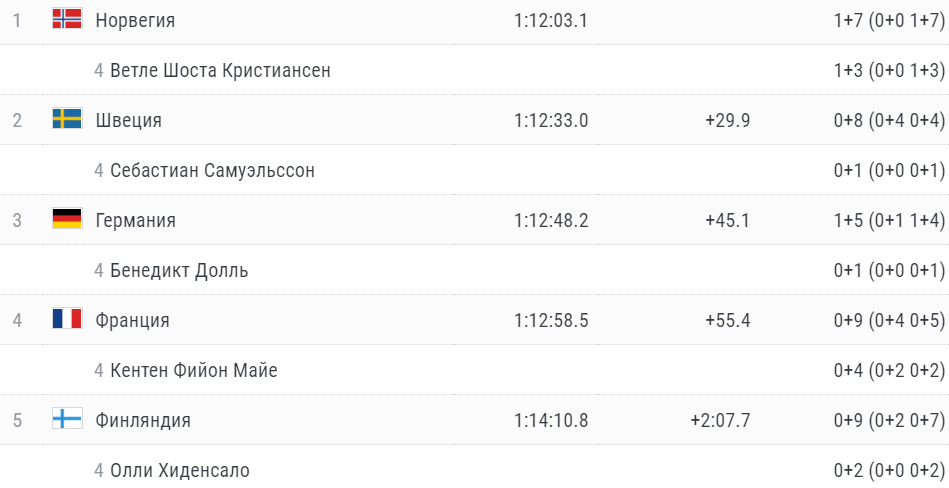This screenshot has width=949, height=488.
Task: Select athlete Кентен Фийон Майе
Action: tap(194, 370)
